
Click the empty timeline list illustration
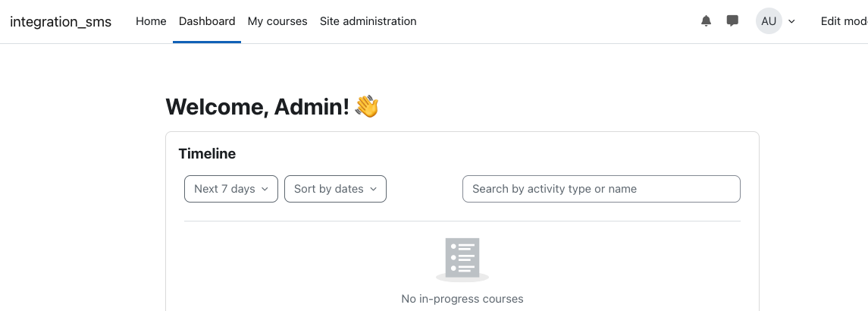[x=462, y=260]
